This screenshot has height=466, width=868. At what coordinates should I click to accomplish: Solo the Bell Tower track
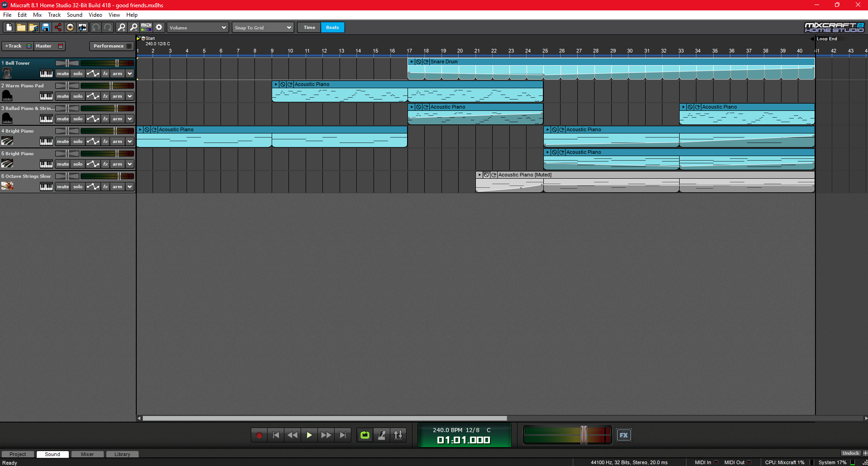(x=78, y=74)
